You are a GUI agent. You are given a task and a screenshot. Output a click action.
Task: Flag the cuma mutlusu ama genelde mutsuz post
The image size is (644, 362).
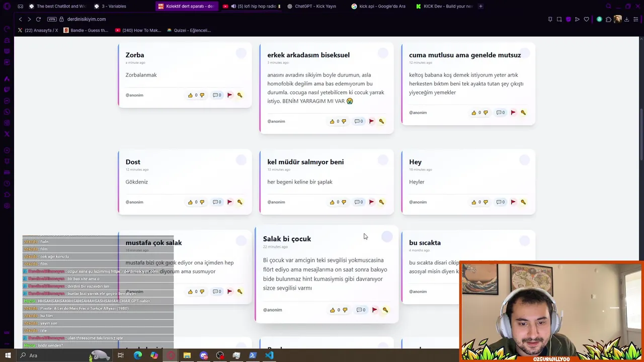click(x=513, y=113)
